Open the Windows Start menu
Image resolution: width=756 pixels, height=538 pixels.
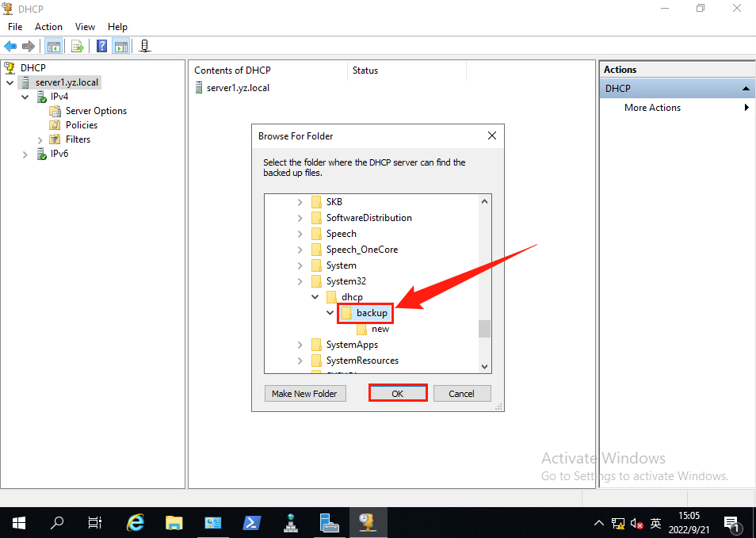(x=19, y=523)
